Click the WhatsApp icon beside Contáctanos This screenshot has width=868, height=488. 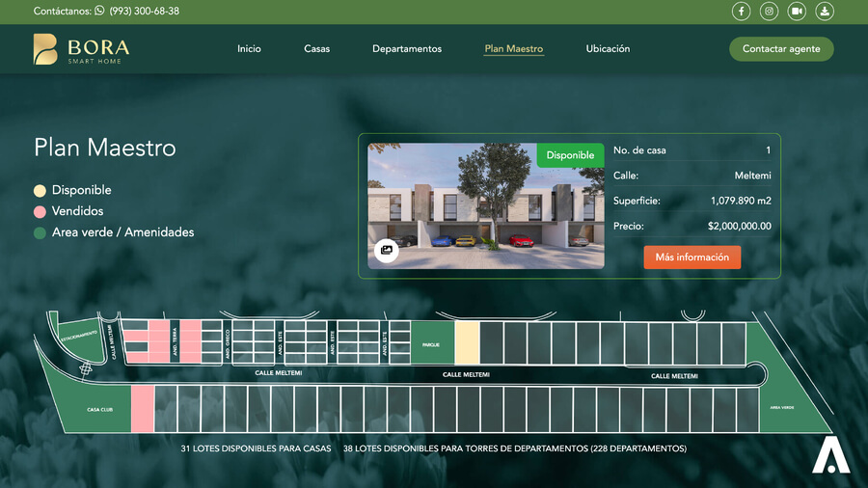point(99,12)
